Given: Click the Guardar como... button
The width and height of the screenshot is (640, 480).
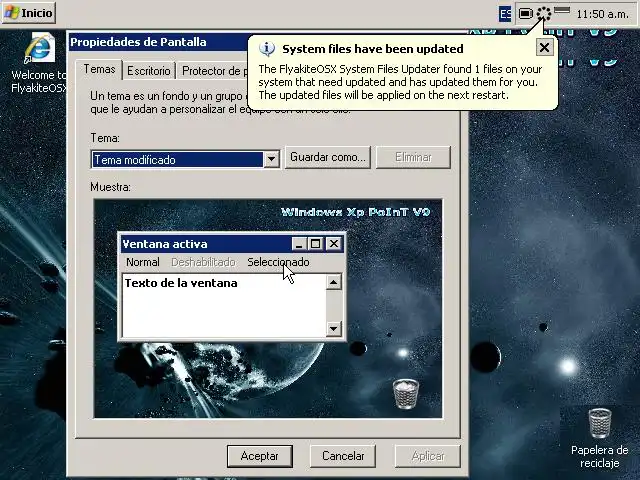Looking at the screenshot, I should [x=328, y=157].
